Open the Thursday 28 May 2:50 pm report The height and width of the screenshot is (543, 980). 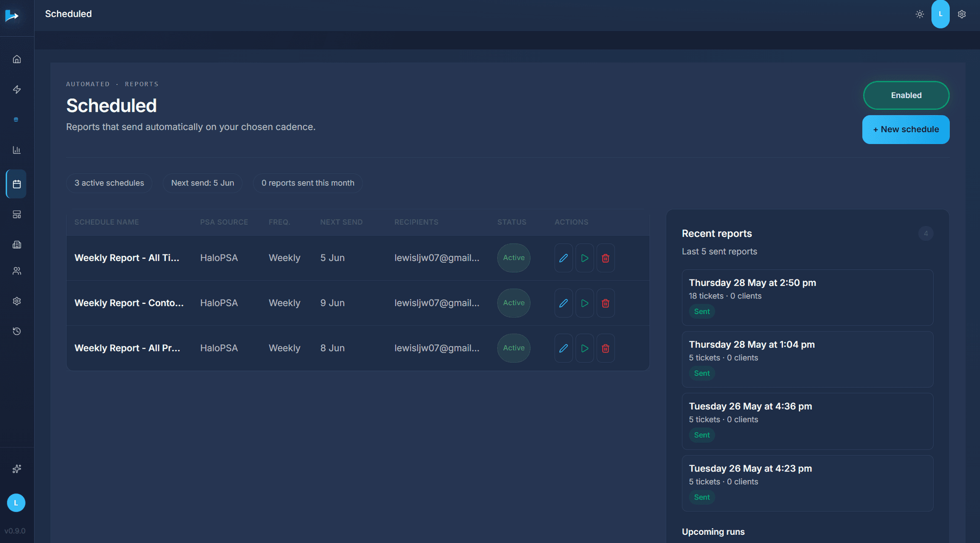(807, 297)
